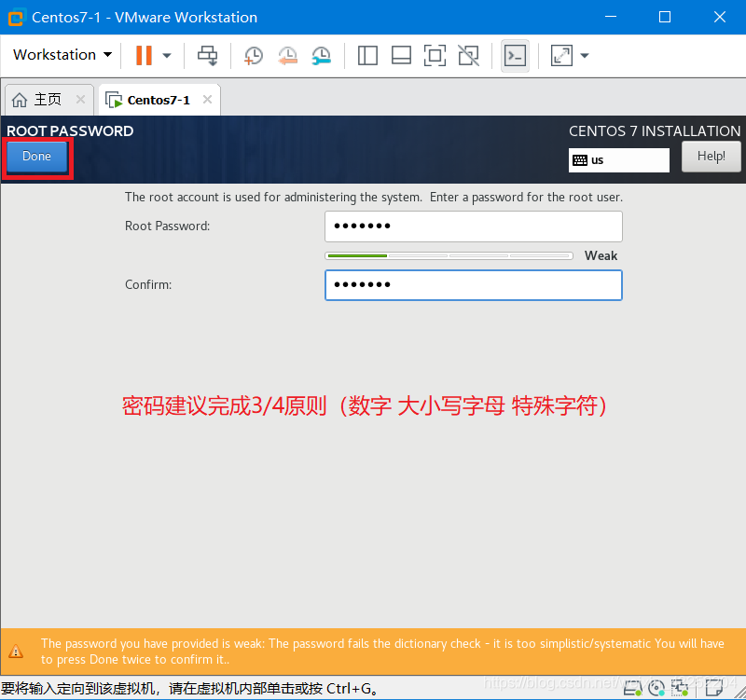The image size is (746, 700).
Task: Click the network adapter status icon
Action: click(x=680, y=688)
